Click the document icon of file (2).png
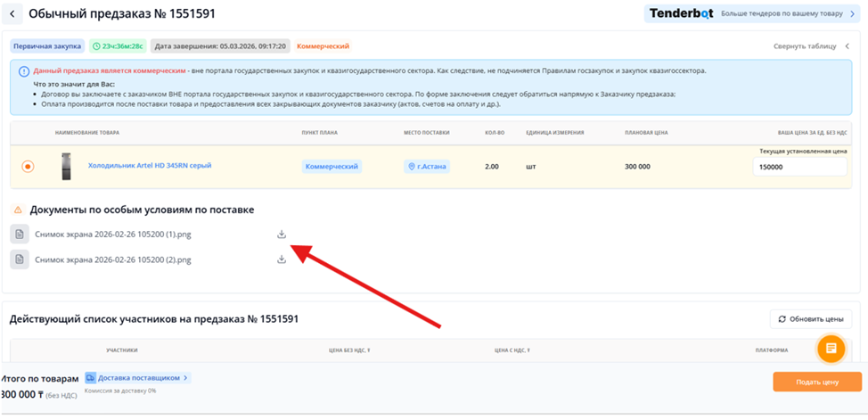This screenshot has height=420, width=868. click(19, 259)
